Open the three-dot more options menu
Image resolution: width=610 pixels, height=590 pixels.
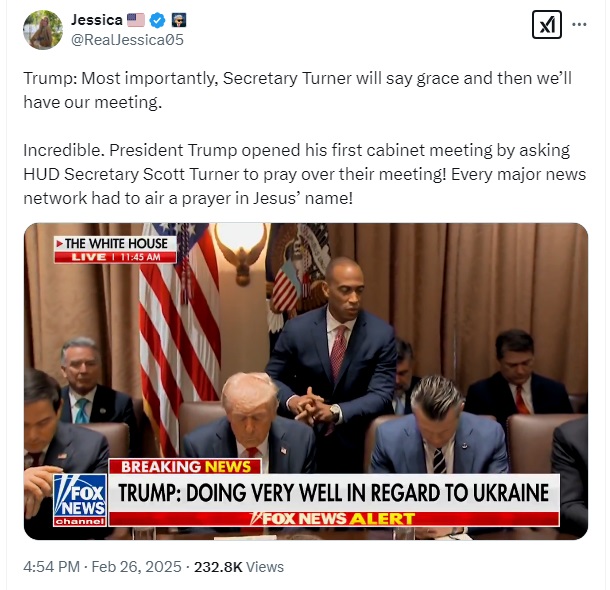[579, 25]
